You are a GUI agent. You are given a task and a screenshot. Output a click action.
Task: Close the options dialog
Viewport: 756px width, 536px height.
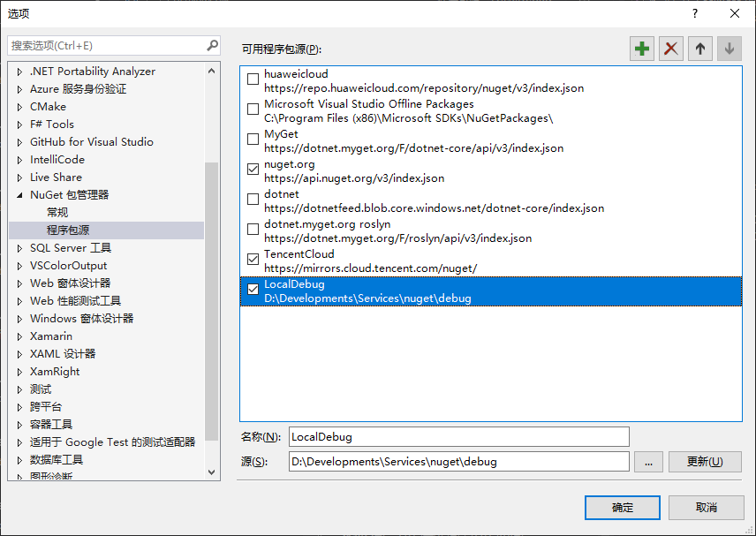click(x=734, y=13)
